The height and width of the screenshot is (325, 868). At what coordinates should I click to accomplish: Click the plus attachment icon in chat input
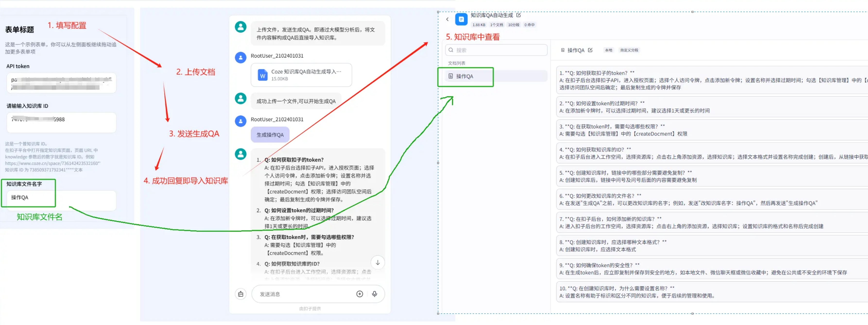tap(360, 294)
